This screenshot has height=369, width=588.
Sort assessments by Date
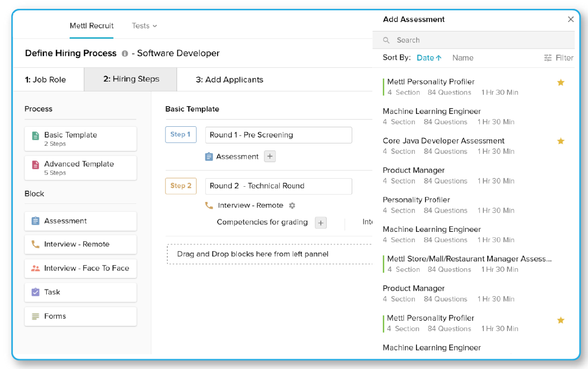[429, 58]
